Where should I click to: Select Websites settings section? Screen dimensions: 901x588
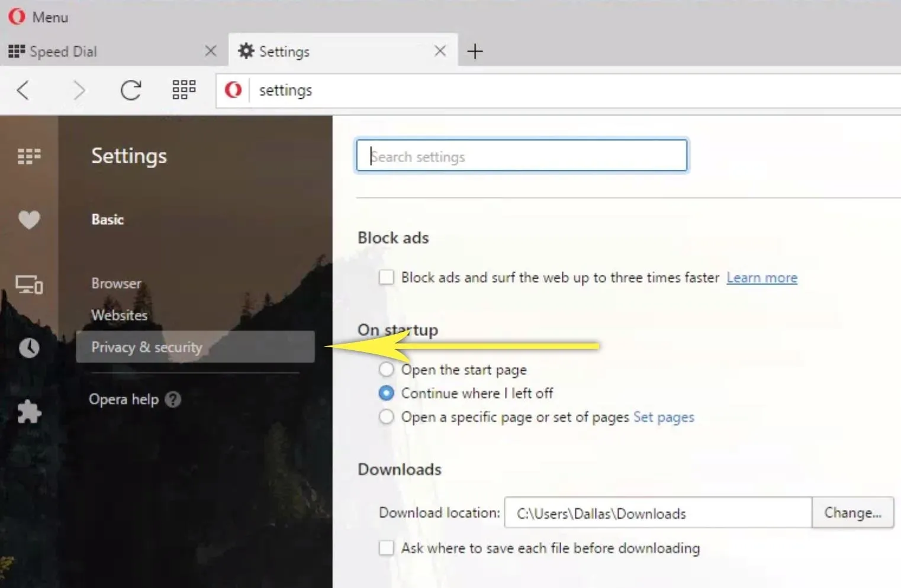tap(120, 315)
